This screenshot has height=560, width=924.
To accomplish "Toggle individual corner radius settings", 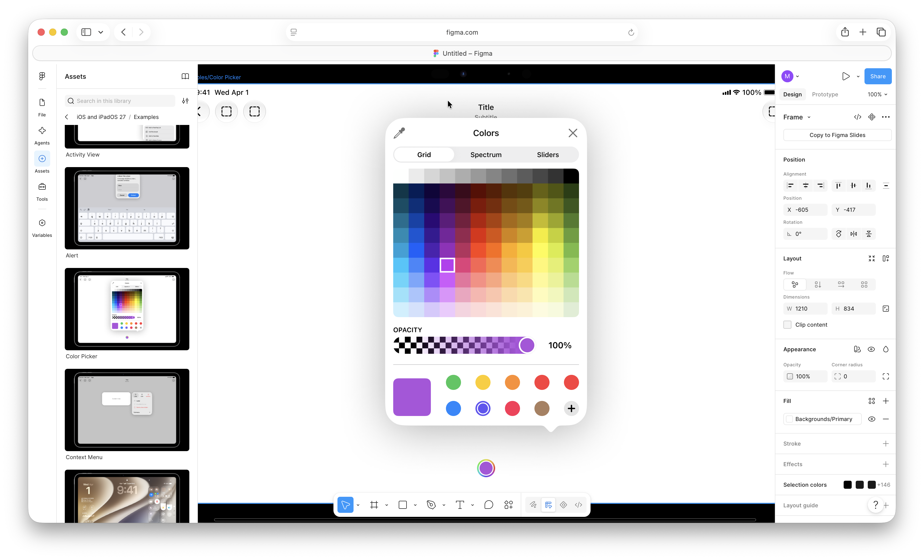I will pyautogui.click(x=886, y=376).
